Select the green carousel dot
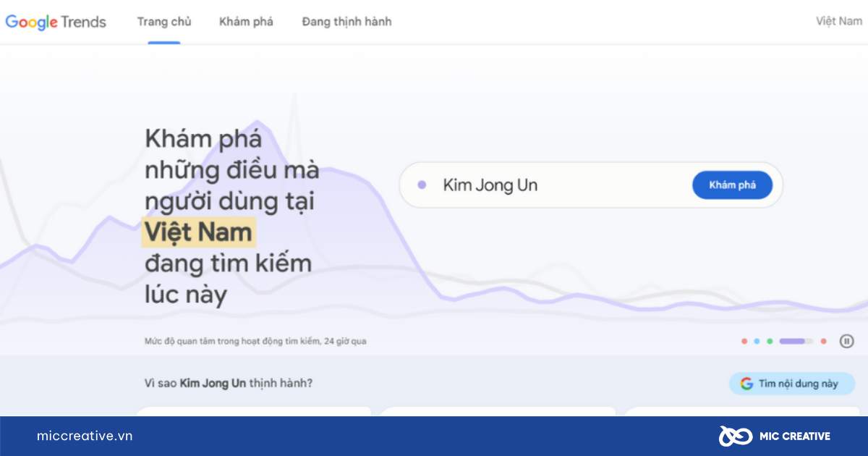868x456 pixels. pyautogui.click(x=770, y=341)
